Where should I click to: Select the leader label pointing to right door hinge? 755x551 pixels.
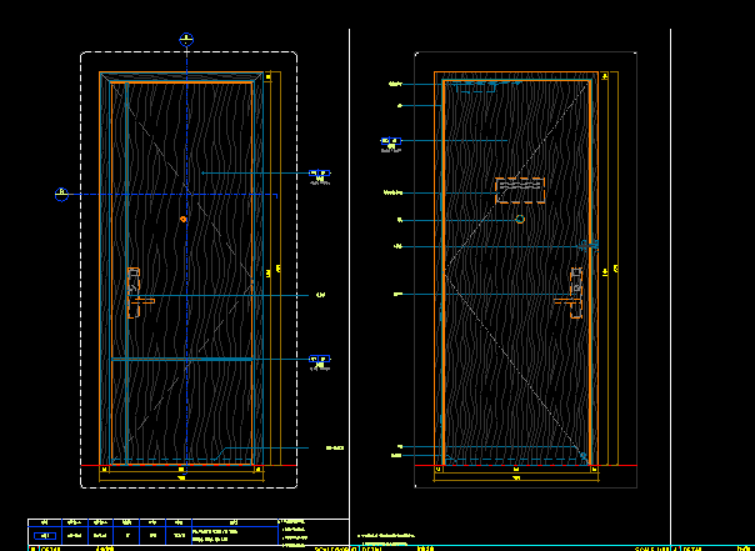398,246
